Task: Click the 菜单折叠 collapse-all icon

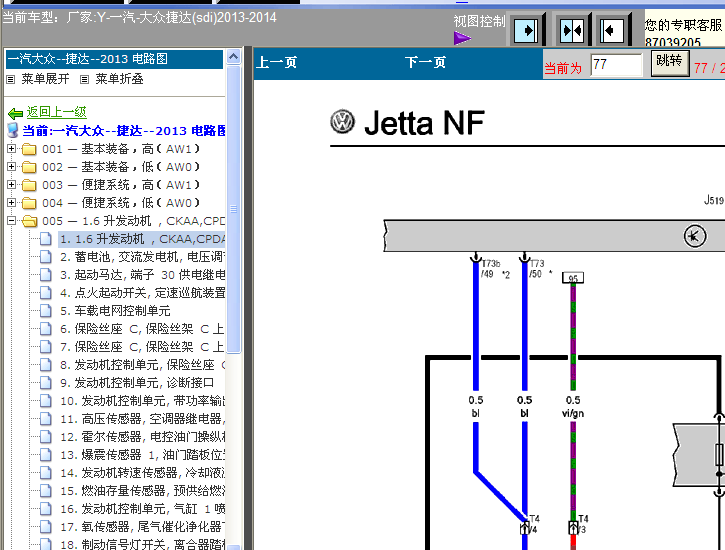Action: [84, 79]
